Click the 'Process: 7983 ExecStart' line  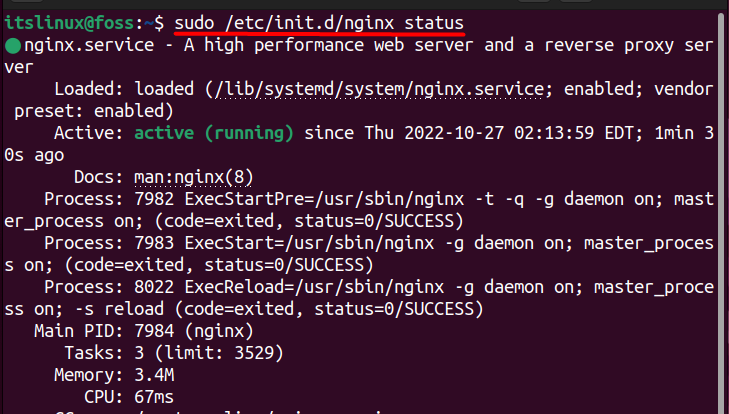pyautogui.click(x=379, y=243)
